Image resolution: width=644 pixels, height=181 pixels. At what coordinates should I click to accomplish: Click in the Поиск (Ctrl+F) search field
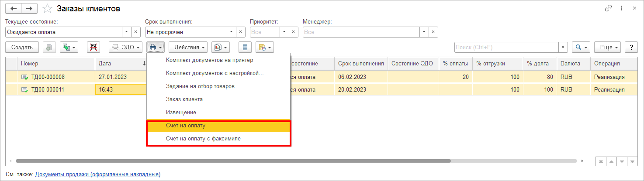click(506, 47)
